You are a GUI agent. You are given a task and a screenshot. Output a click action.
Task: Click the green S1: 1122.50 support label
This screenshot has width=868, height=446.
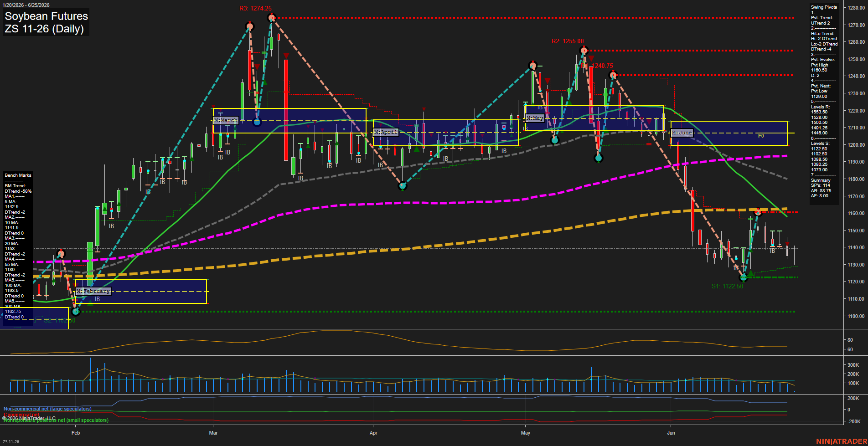(727, 286)
